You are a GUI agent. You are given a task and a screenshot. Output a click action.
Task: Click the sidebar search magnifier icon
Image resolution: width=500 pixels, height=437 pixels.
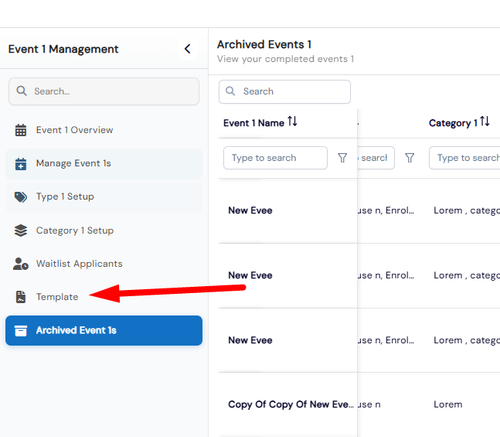coord(22,91)
